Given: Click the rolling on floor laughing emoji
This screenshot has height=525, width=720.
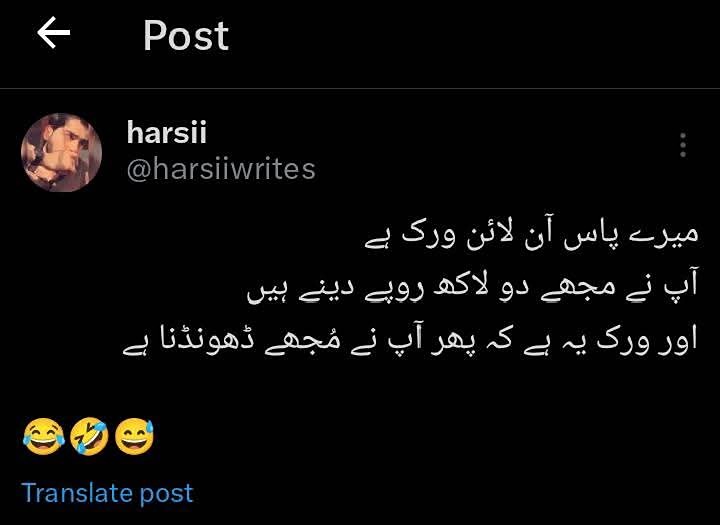Looking at the screenshot, I should [89, 436].
